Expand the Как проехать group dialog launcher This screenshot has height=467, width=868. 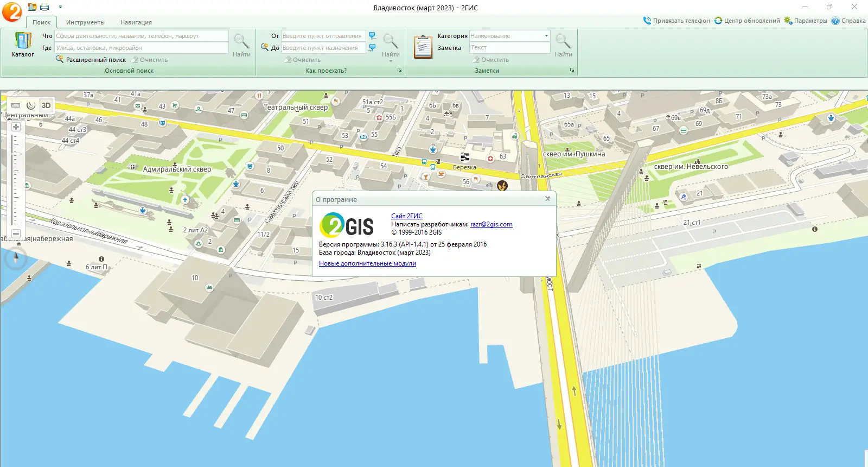pos(400,71)
